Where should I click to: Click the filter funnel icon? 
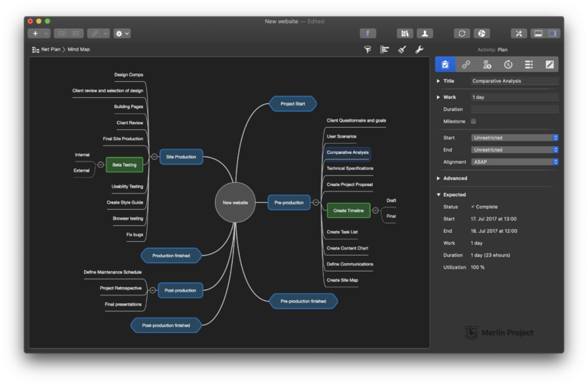click(x=367, y=50)
